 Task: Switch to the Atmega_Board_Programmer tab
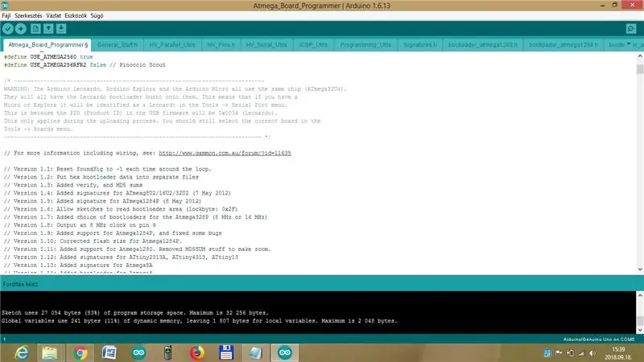point(47,45)
